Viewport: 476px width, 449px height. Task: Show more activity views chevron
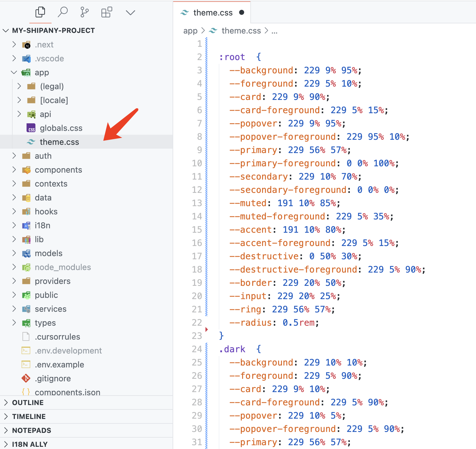coord(130,13)
